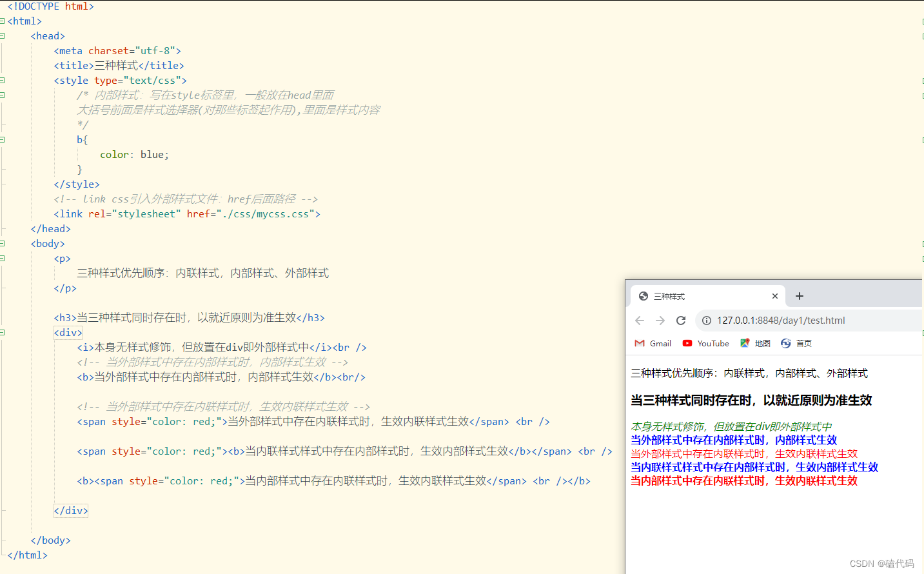Click the red YouTube icon
Screen dimensions: 924x574
coord(687,344)
